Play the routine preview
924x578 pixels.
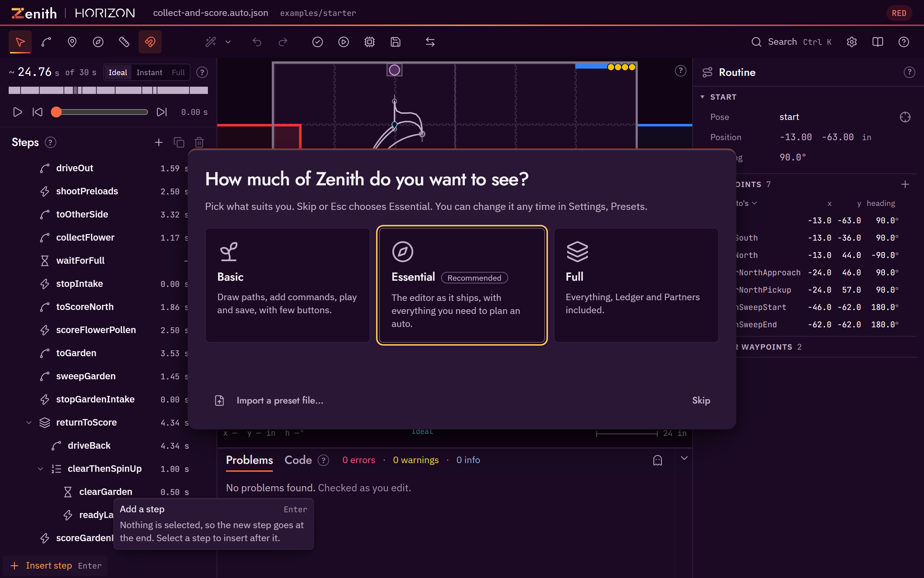click(17, 112)
